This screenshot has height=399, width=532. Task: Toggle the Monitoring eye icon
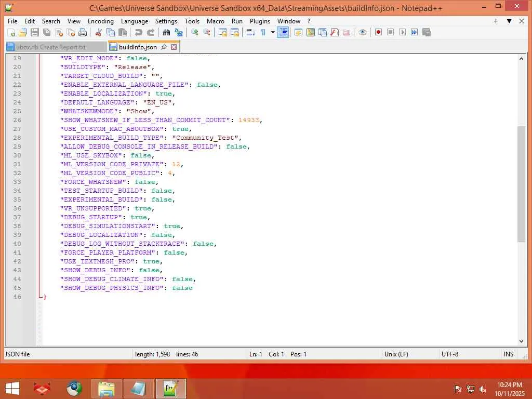[362, 32]
